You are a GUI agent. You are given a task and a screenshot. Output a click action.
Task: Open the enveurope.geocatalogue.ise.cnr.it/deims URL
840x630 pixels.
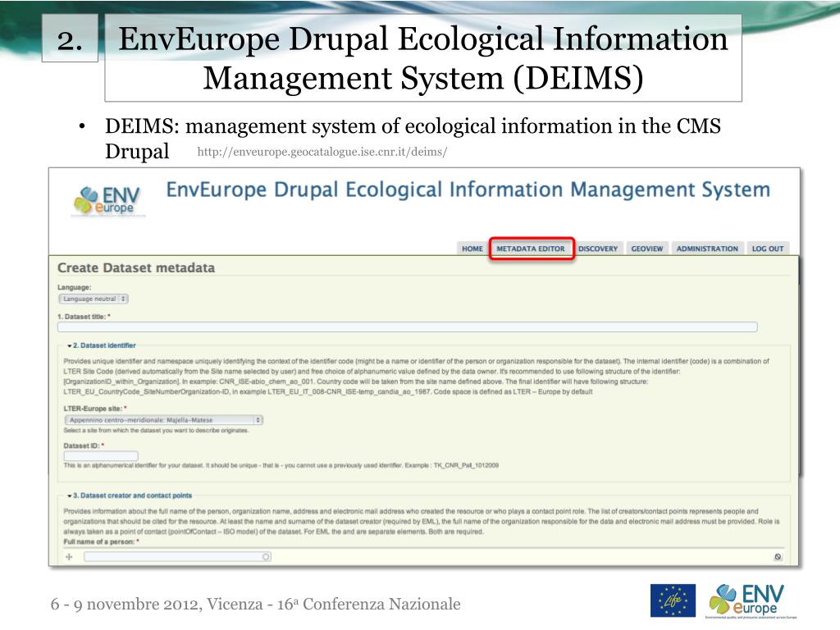coord(322,152)
